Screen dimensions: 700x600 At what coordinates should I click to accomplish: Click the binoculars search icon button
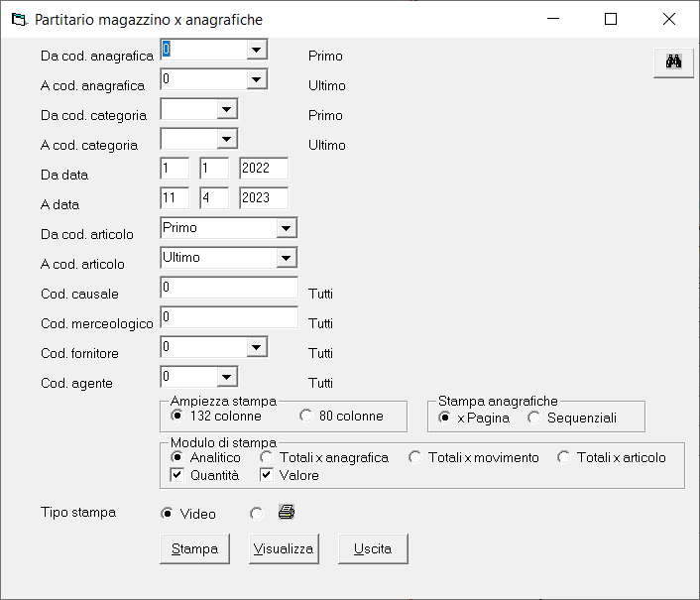tap(673, 62)
